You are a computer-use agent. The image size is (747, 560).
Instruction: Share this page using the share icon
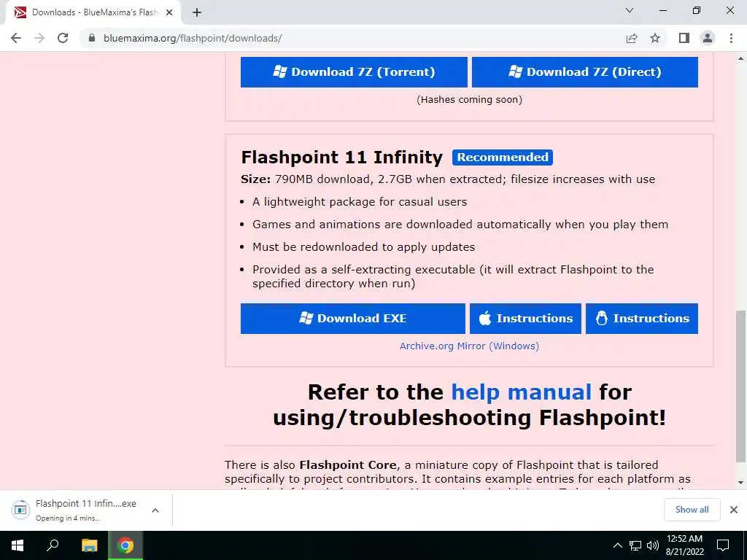tap(632, 38)
